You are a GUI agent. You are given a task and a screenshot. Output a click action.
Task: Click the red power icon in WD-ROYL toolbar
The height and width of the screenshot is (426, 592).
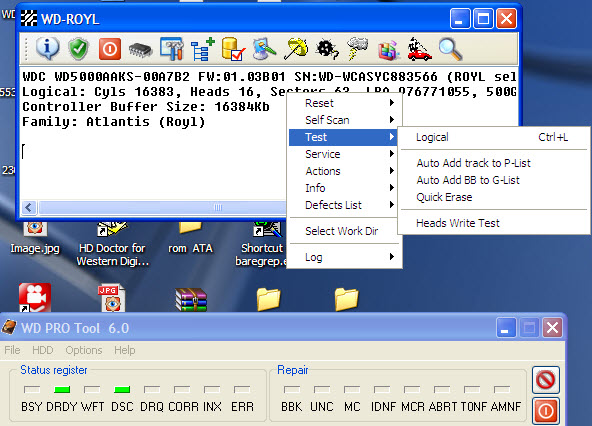pos(110,49)
